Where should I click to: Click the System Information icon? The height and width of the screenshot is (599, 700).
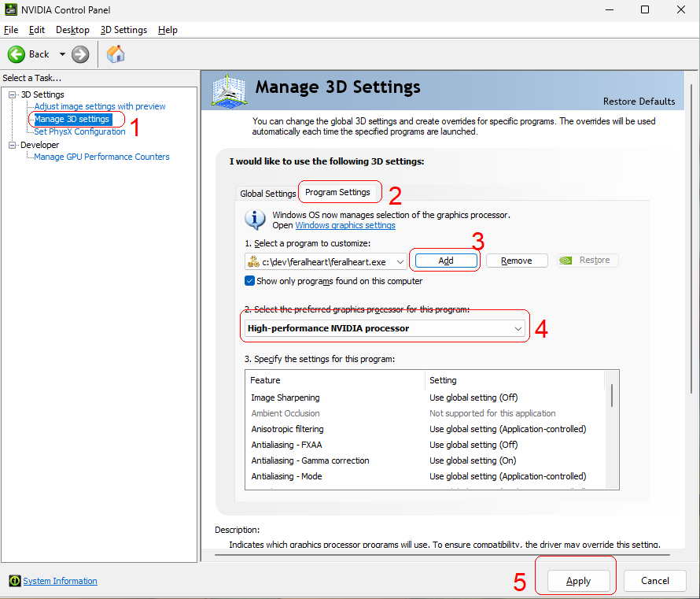[15, 581]
